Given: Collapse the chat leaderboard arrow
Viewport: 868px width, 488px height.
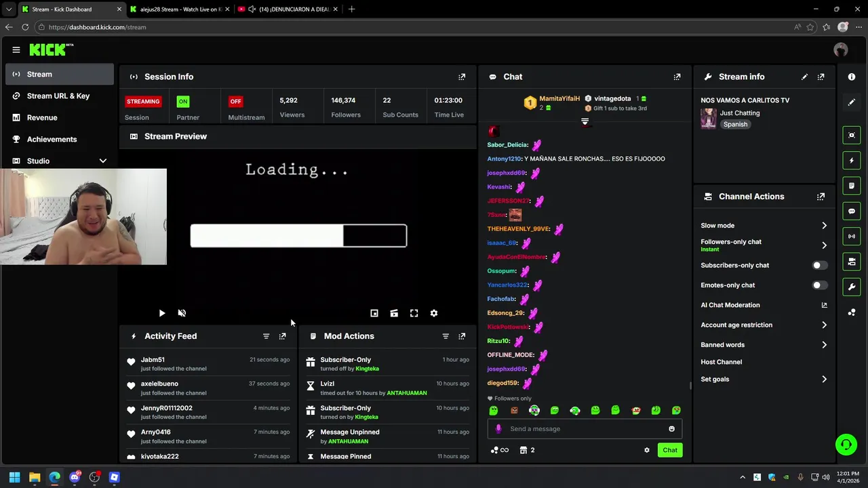Looking at the screenshot, I should (585, 122).
